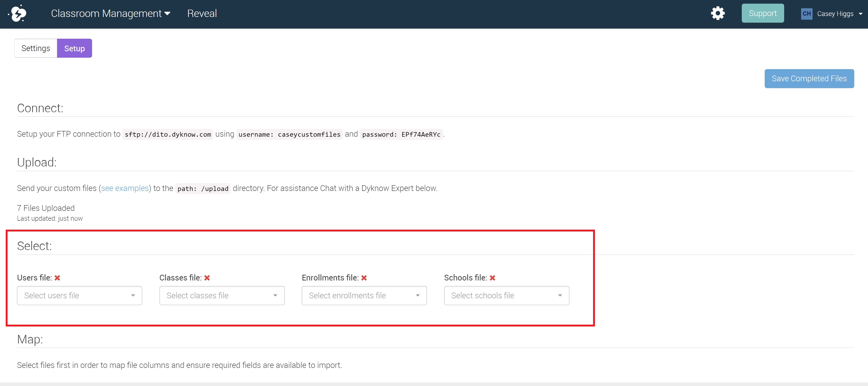The image size is (868, 386).
Task: Click the Users file: label
Action: pos(34,278)
